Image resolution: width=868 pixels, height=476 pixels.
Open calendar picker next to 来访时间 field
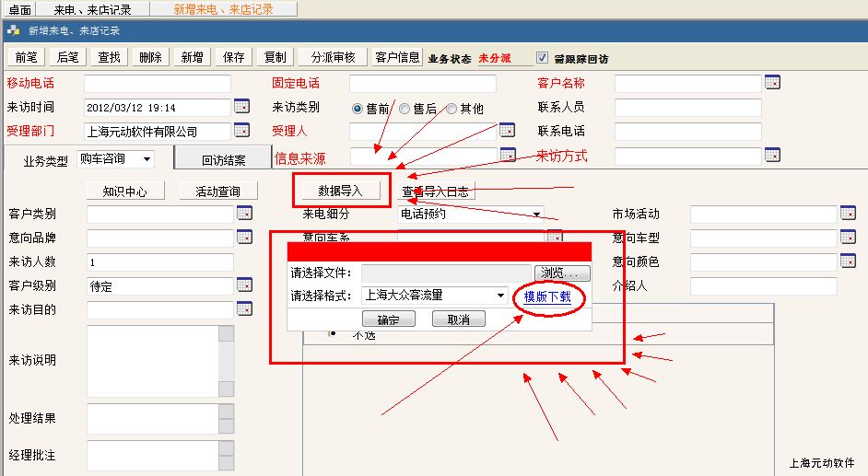point(241,107)
